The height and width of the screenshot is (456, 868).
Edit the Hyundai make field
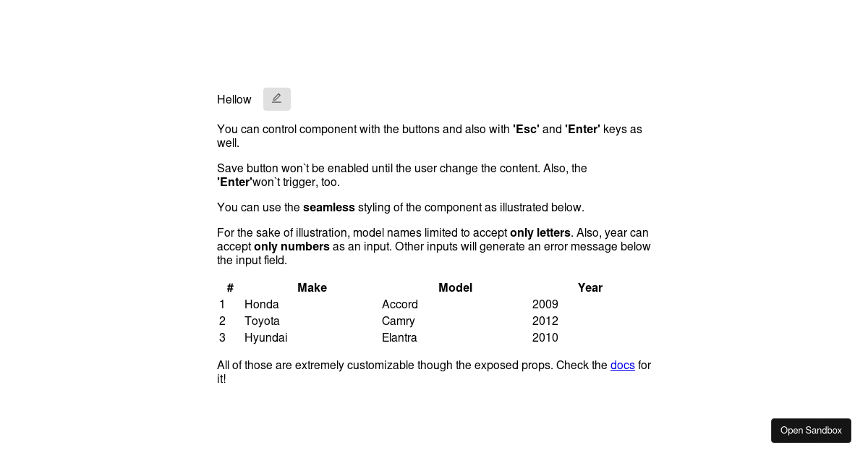tap(266, 337)
